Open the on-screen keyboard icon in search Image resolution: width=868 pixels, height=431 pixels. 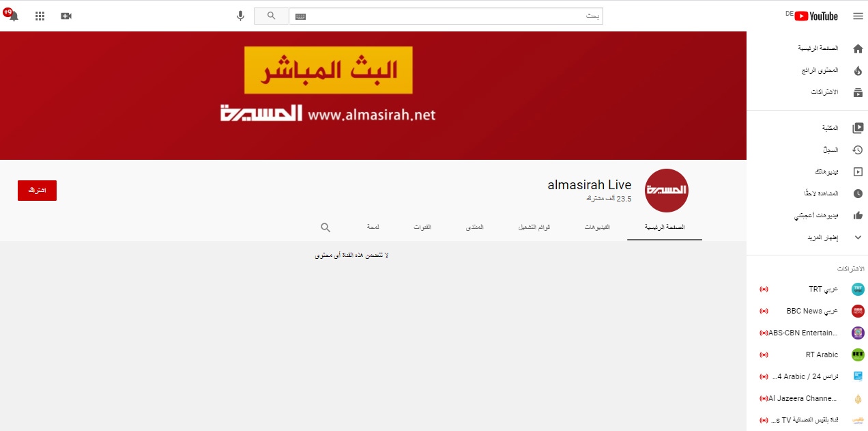[300, 16]
